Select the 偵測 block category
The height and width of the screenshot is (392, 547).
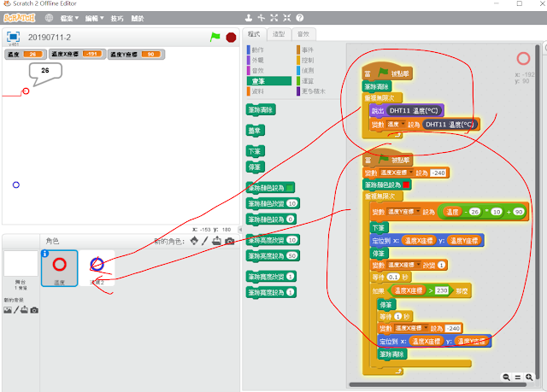tap(308, 70)
